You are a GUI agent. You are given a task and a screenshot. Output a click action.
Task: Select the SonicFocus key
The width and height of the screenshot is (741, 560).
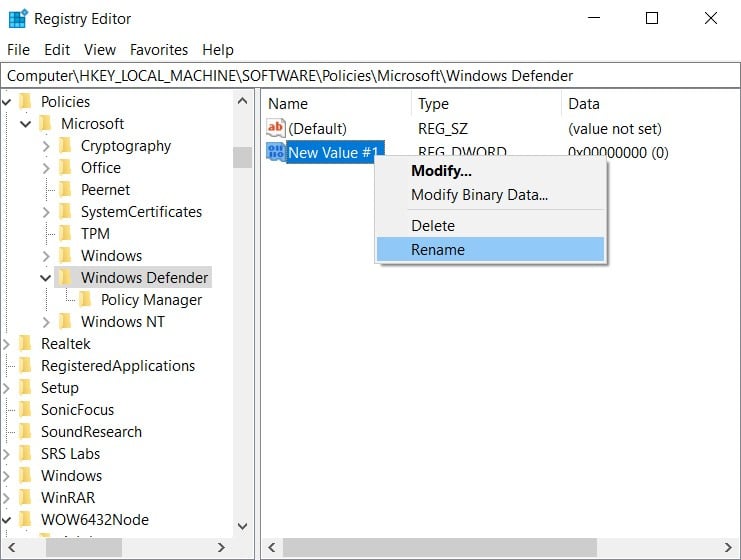coord(78,409)
